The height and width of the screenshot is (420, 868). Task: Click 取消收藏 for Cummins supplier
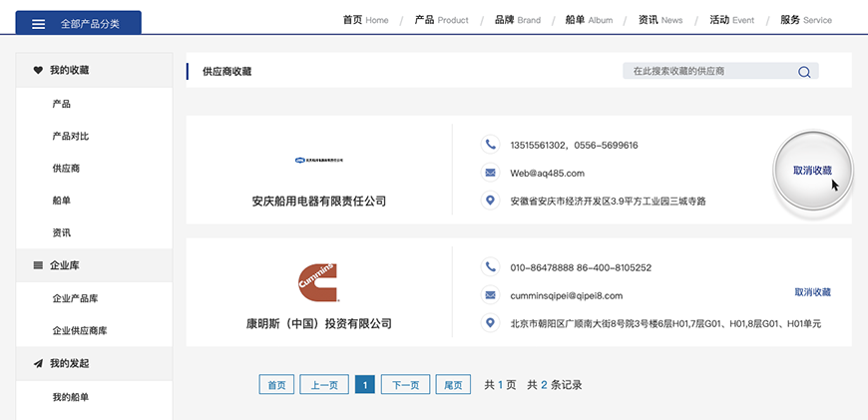pos(812,292)
